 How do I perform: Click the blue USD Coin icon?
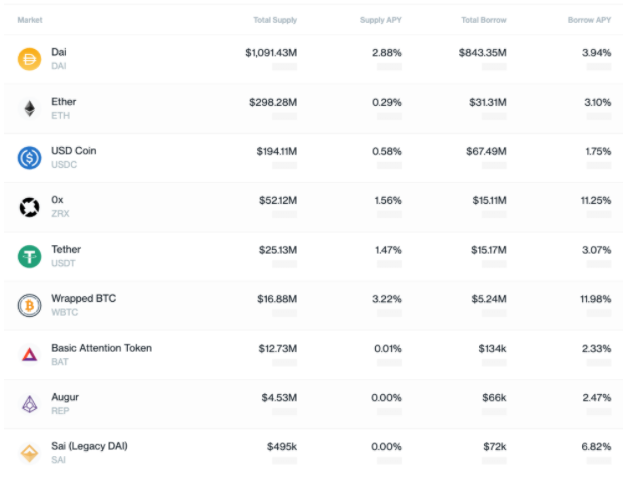[29, 158]
